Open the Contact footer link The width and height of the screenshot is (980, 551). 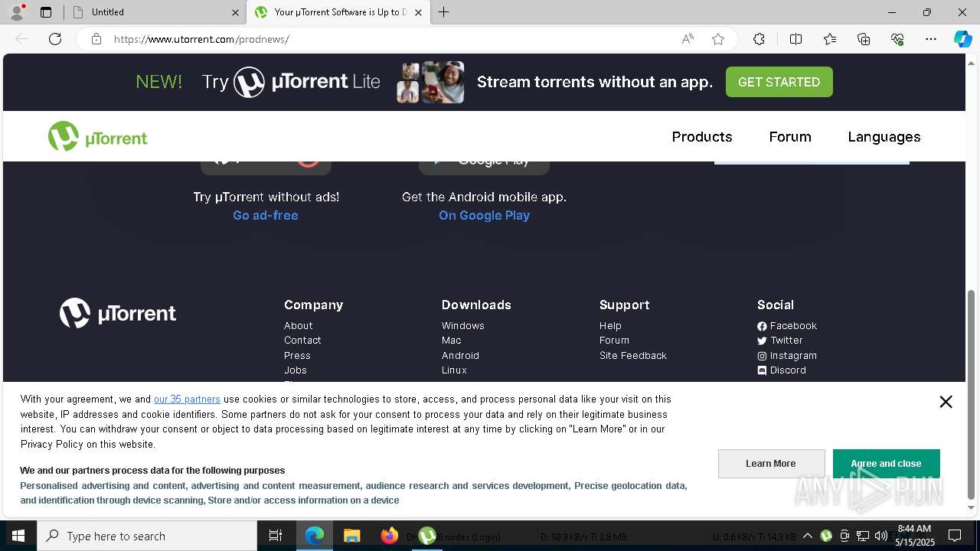pyautogui.click(x=302, y=341)
